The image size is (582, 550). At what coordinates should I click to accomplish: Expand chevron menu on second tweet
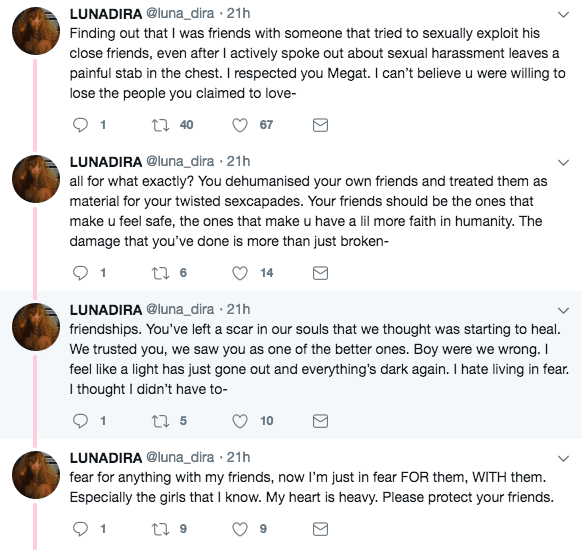pyautogui.click(x=563, y=163)
